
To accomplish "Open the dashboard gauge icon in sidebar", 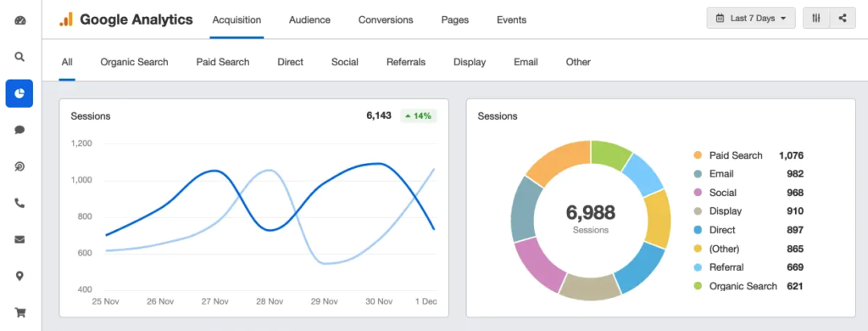I will point(20,21).
